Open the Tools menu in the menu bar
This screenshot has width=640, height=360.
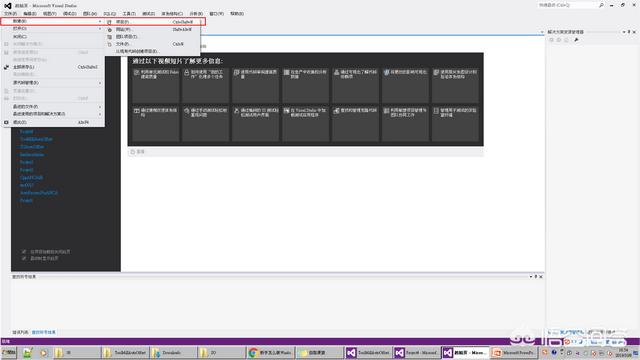129,13
